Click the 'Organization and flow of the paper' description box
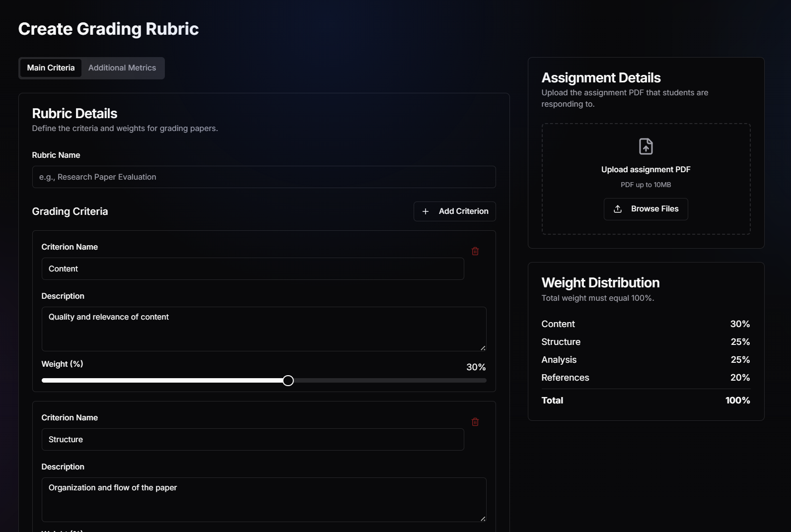This screenshot has height=532, width=791. tap(264, 500)
